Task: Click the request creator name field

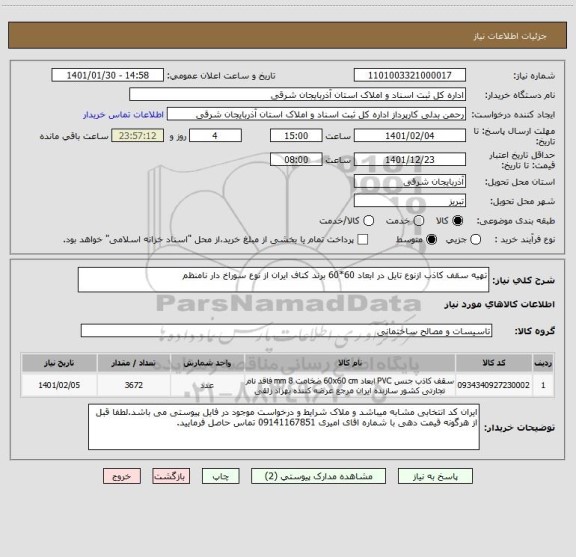Action: tap(316, 114)
